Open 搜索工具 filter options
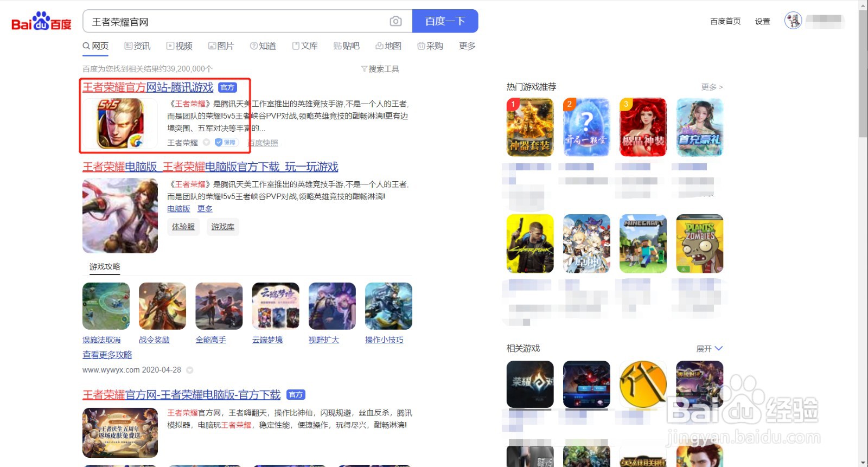The height and width of the screenshot is (467, 868). pos(380,69)
